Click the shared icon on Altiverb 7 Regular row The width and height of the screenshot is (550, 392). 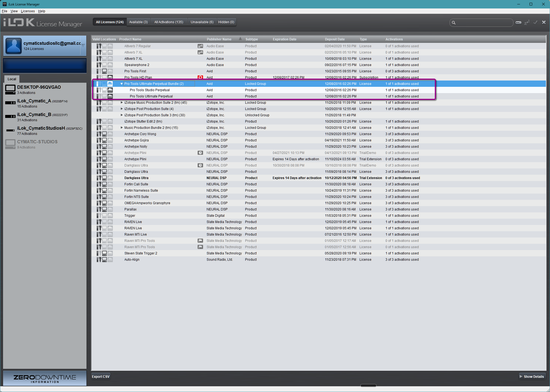[x=200, y=46]
